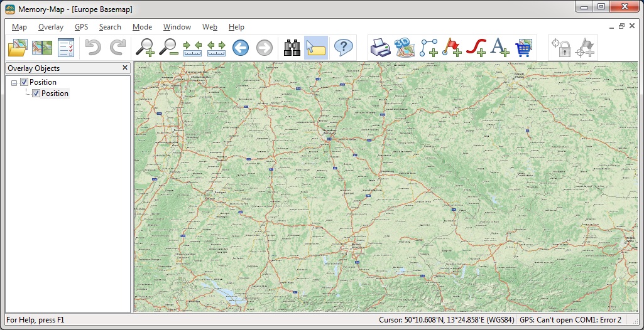Zoom in with magnifier plus

(145, 48)
